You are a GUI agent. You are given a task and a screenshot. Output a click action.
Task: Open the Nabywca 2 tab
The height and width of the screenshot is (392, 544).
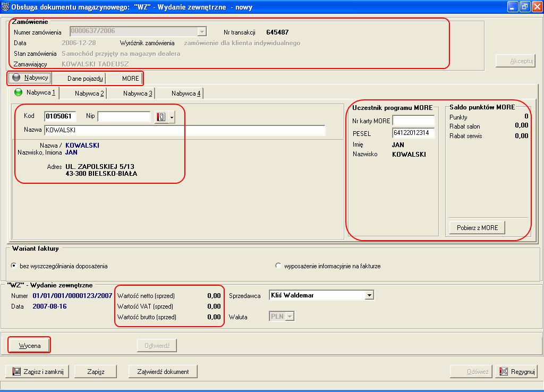tap(89, 93)
